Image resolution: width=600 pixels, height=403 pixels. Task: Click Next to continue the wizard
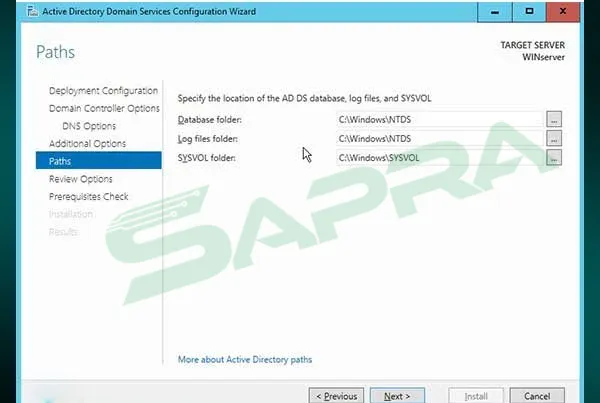(403, 395)
